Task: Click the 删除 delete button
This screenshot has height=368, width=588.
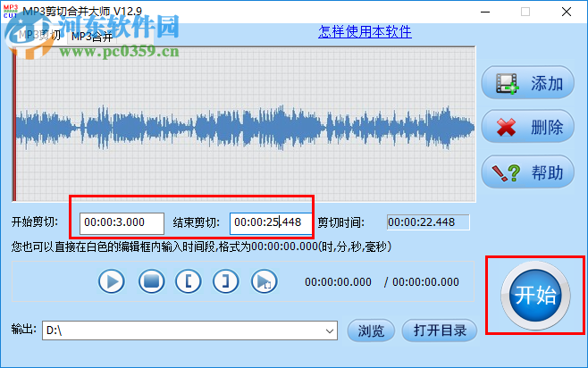Action: pyautogui.click(x=527, y=127)
